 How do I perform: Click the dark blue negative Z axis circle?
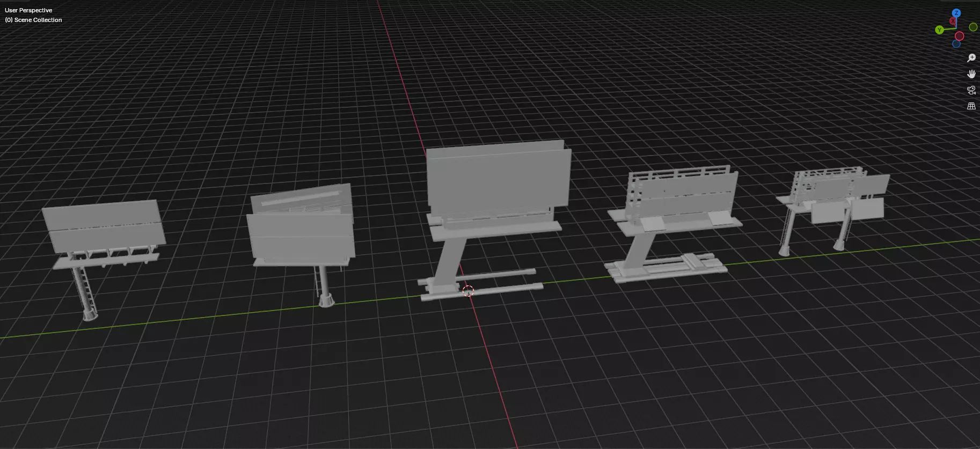[x=956, y=44]
